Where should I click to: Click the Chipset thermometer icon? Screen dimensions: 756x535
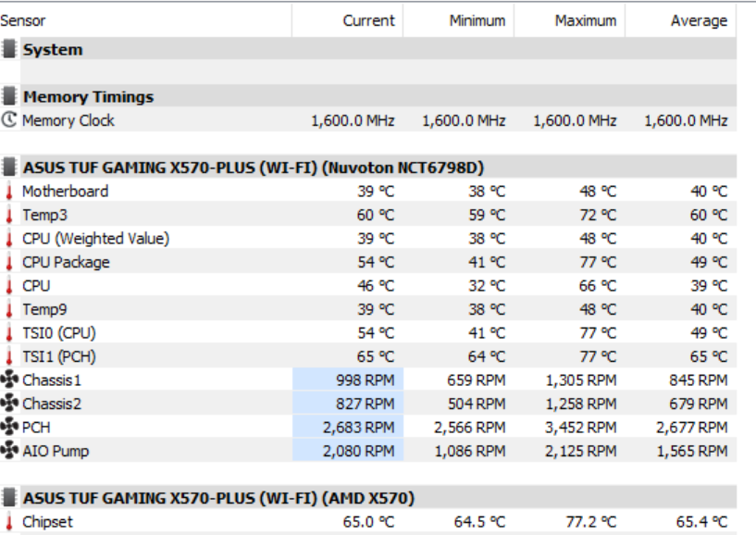(x=8, y=522)
